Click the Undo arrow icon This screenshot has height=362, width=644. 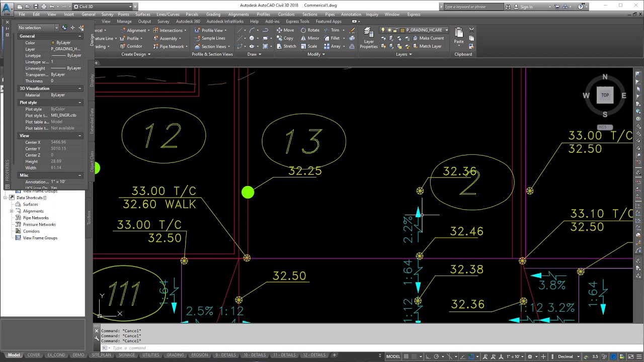coord(52,7)
